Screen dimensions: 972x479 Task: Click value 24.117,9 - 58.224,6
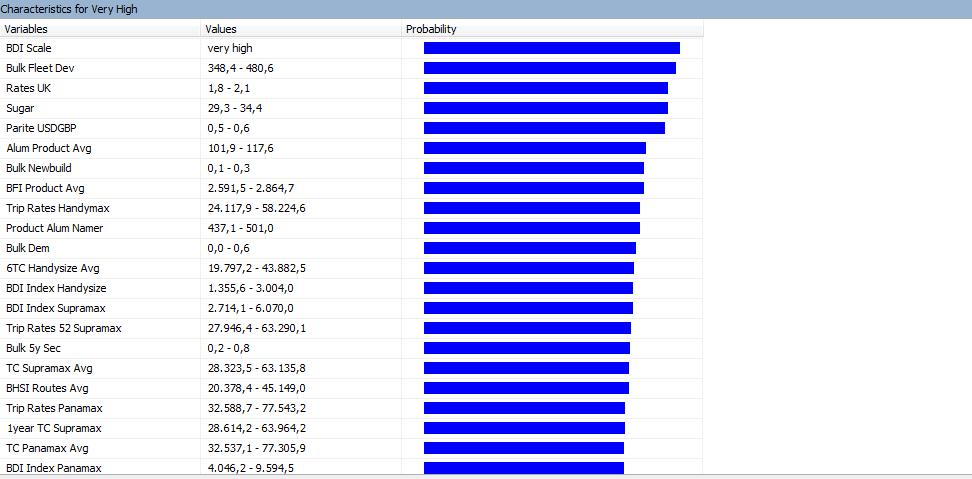(x=256, y=208)
